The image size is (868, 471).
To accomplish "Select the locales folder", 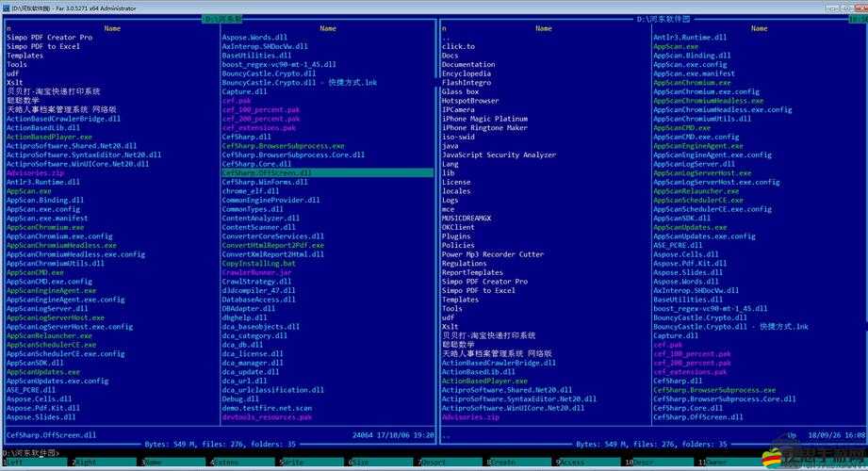I will pos(456,191).
